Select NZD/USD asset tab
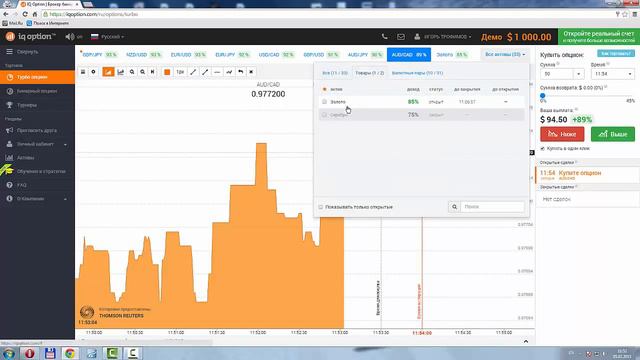 click(x=143, y=55)
